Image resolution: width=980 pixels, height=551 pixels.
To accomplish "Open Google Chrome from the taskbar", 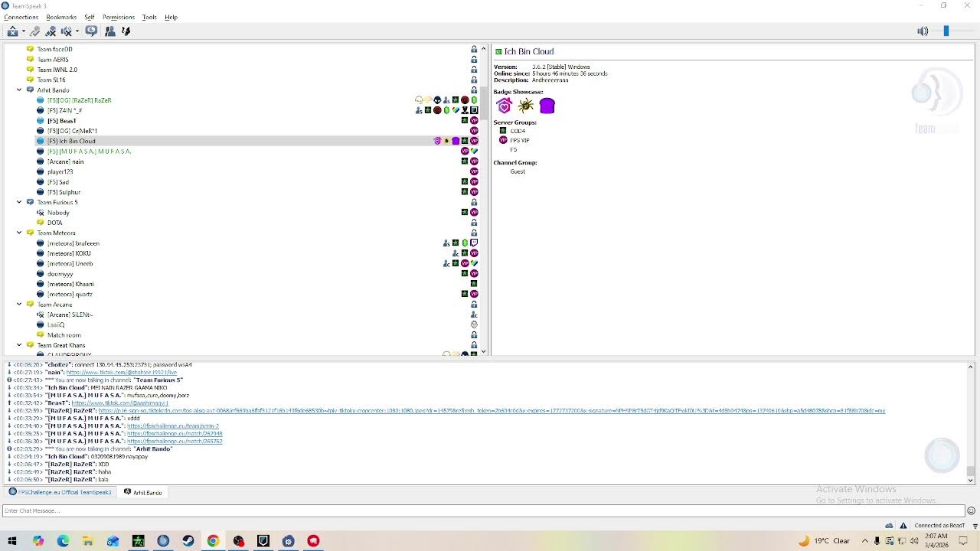I will pyautogui.click(x=213, y=541).
